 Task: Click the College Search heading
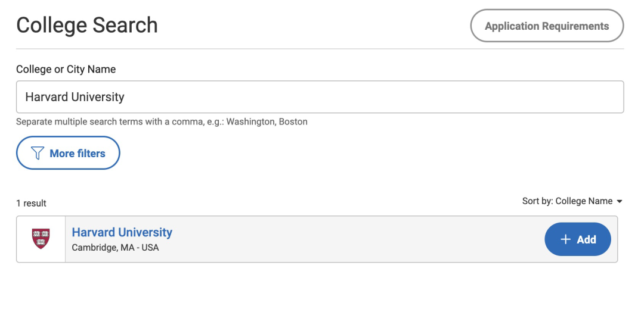coord(87,26)
